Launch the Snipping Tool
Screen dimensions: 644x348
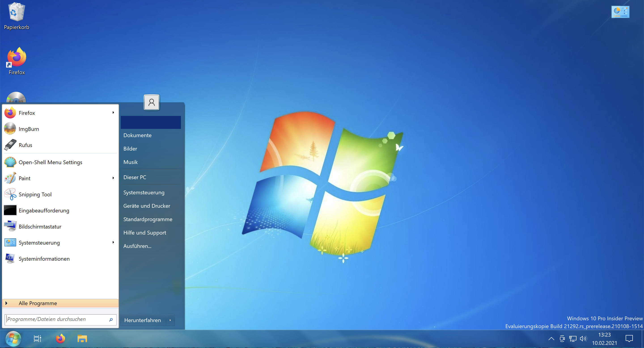coord(35,194)
